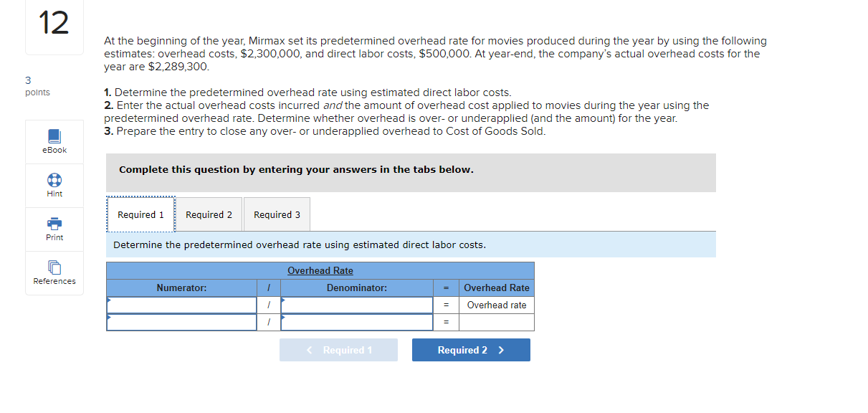This screenshot has width=868, height=413.
Task: Open the first row Denominator dropdown
Action: 356,304
